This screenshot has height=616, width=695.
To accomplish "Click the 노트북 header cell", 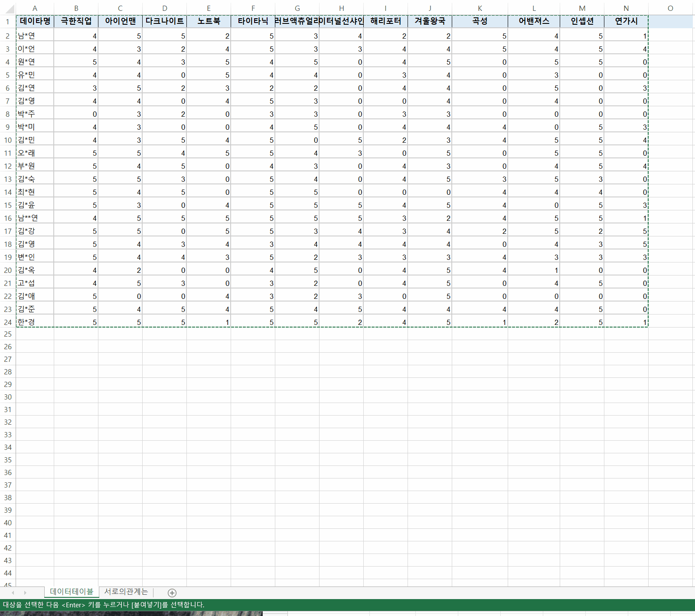I will (209, 21).
